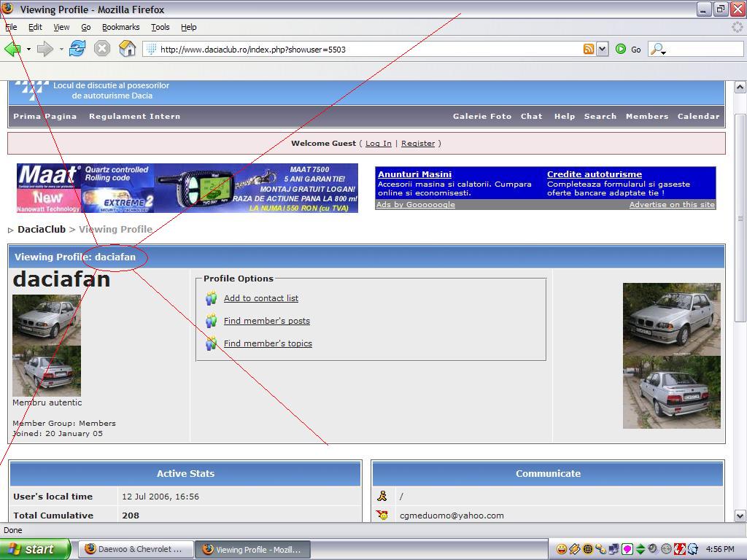Click the search engine magnifier icon
Image resolution: width=747 pixels, height=560 pixels.
657,49
